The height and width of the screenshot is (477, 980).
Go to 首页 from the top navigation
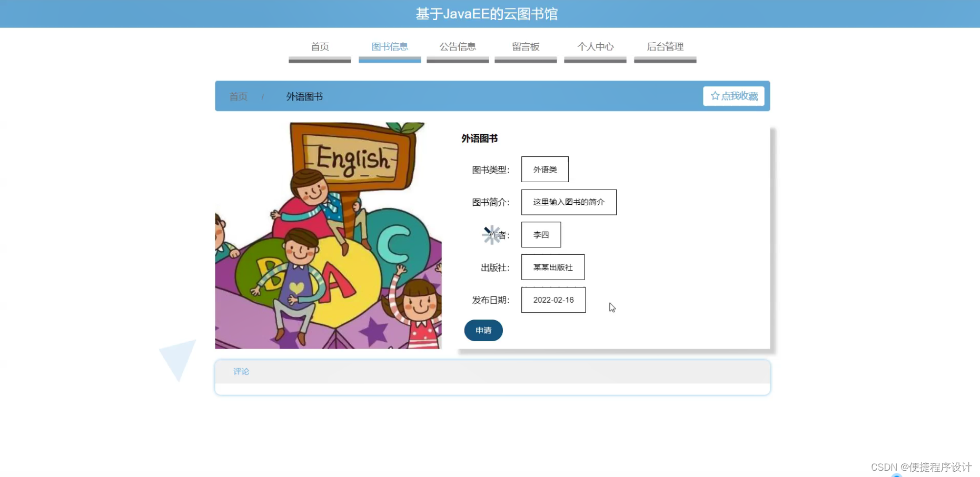coord(319,47)
